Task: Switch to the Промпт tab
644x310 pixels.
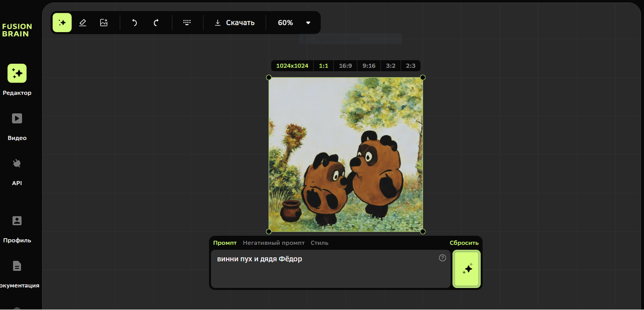Action: coord(224,243)
